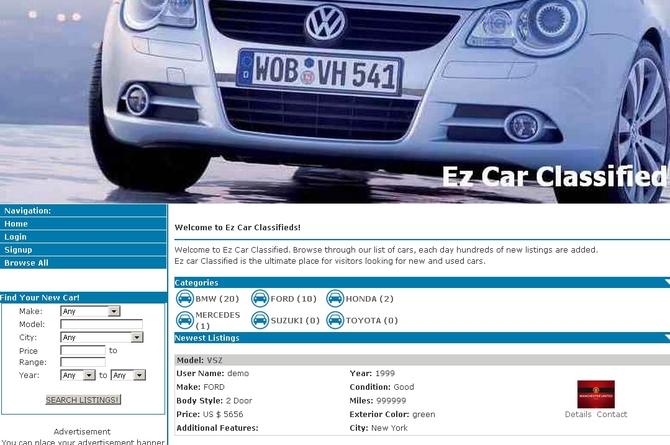Open the Make dropdown
Viewport: 670px width, 445px height.
90,311
